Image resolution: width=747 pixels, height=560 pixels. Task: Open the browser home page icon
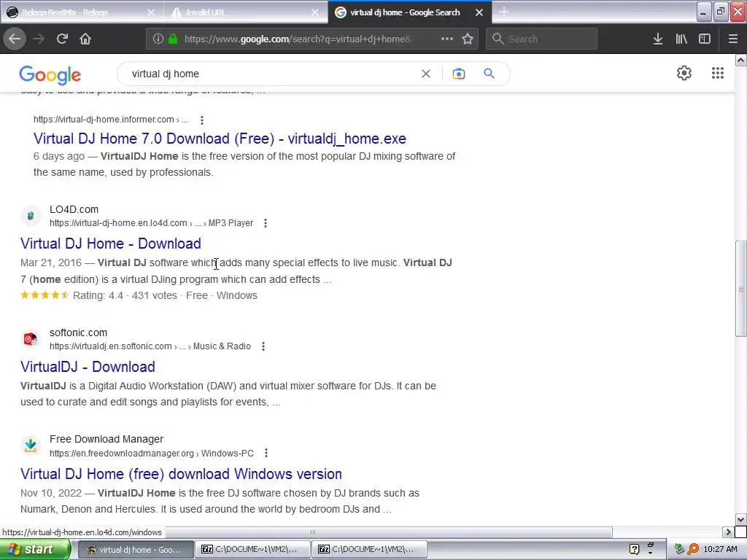(x=85, y=39)
